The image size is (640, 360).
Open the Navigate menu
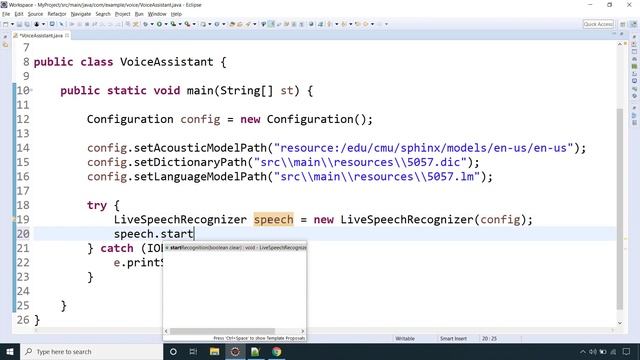(x=81, y=14)
